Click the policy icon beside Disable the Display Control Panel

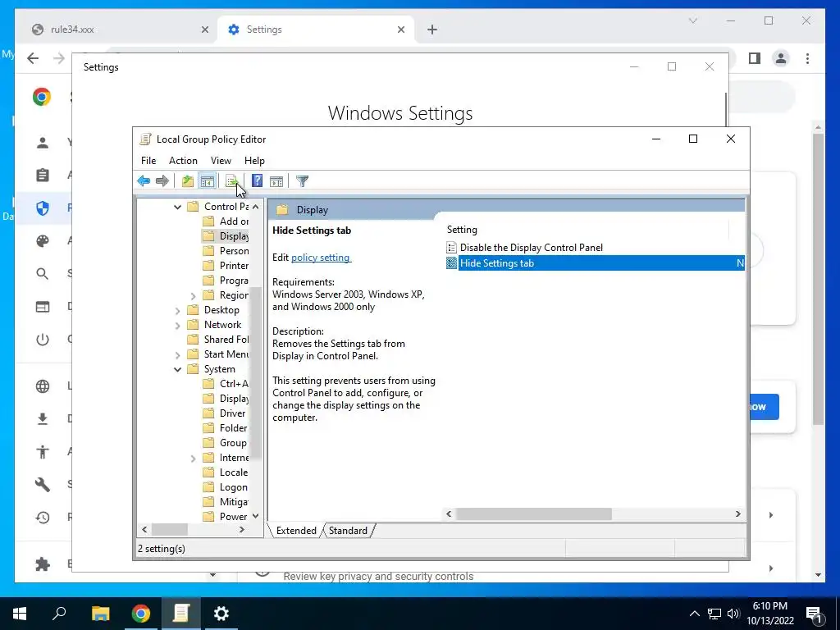coord(452,248)
